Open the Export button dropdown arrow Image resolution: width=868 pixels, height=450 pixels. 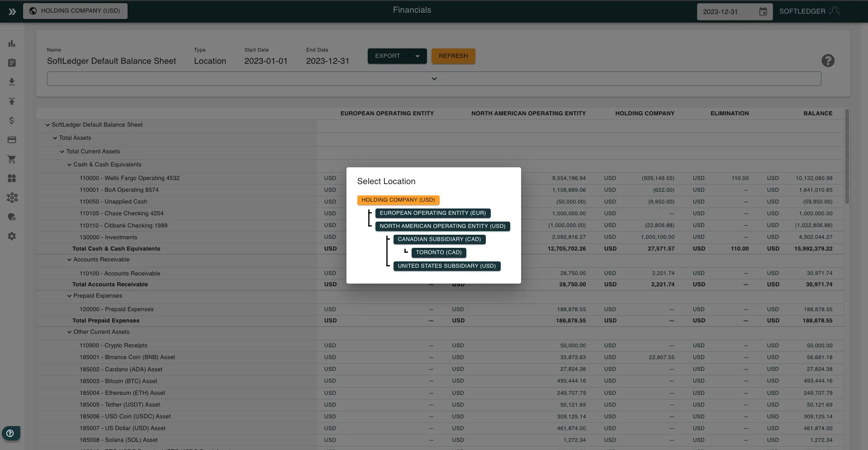[x=417, y=56]
